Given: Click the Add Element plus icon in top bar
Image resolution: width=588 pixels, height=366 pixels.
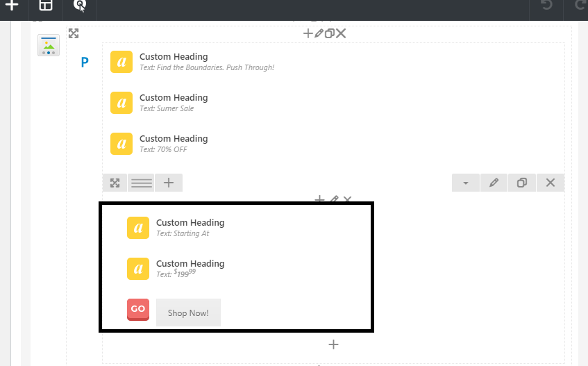Looking at the screenshot, I should [x=12, y=6].
